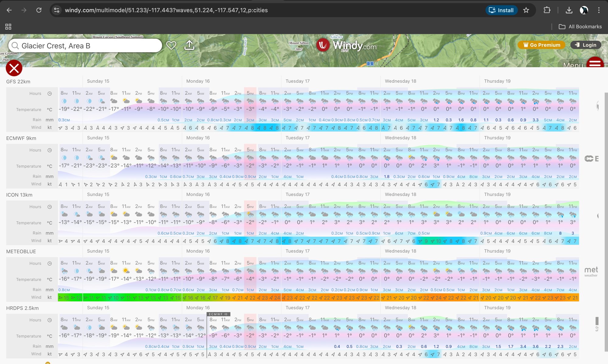
Task: Add location to favorites with heart icon
Action: coord(171,45)
